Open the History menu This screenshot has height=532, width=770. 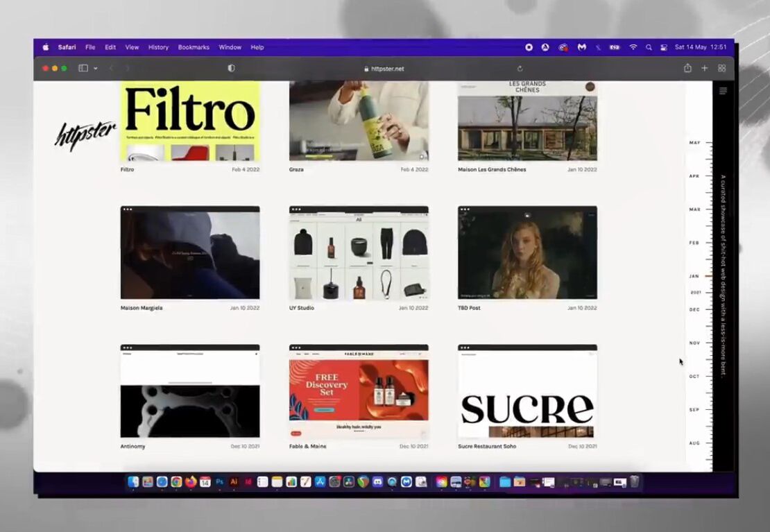[x=158, y=47]
